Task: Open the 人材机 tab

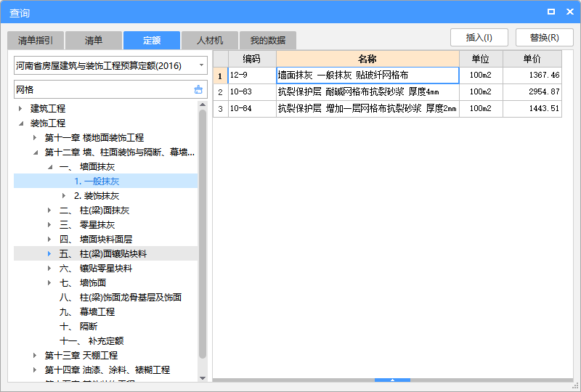Action: [210, 41]
